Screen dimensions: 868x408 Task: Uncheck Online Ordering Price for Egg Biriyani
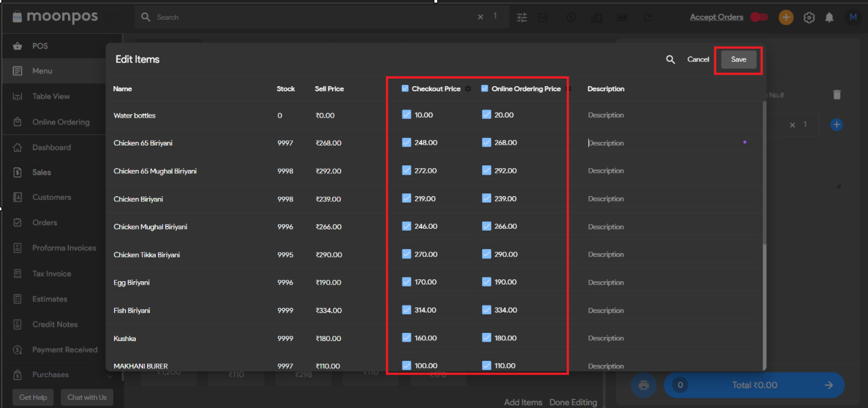pyautogui.click(x=487, y=282)
